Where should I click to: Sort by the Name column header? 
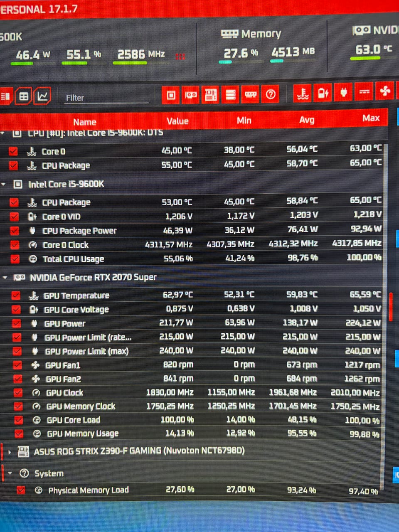(84, 122)
